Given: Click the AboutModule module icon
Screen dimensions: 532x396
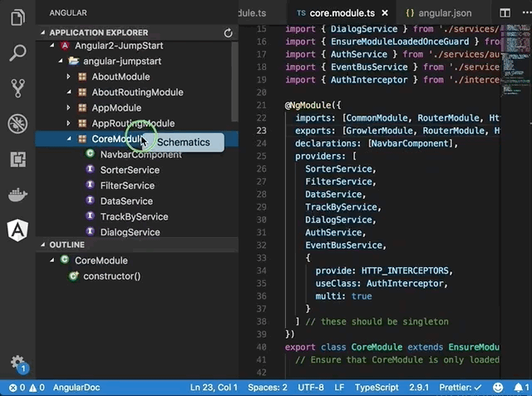Looking at the screenshot, I should [82, 77].
